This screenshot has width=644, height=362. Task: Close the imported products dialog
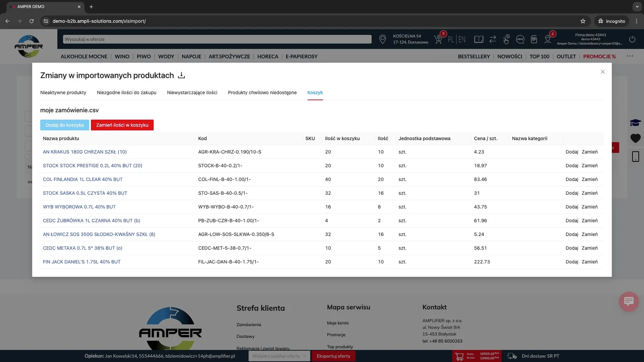(x=603, y=72)
